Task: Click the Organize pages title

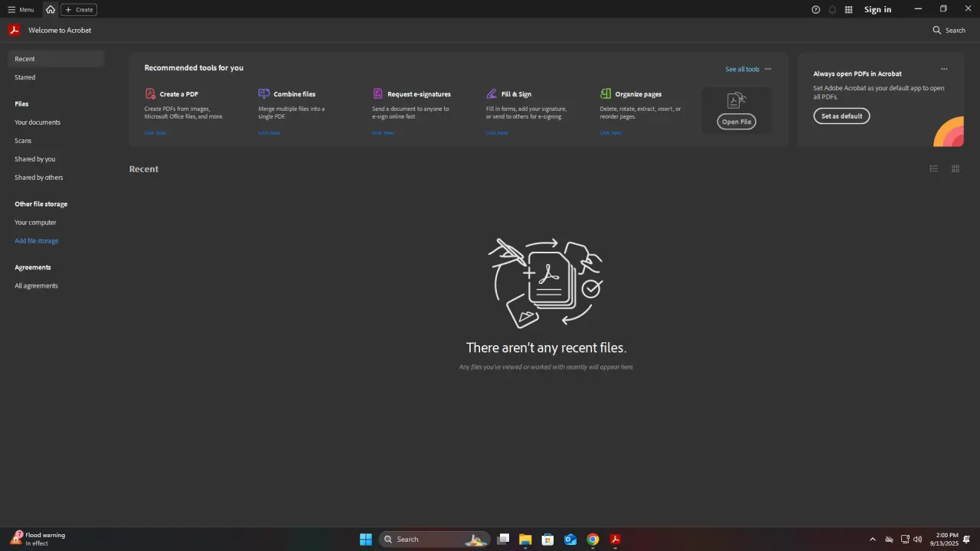Action: coord(639,94)
